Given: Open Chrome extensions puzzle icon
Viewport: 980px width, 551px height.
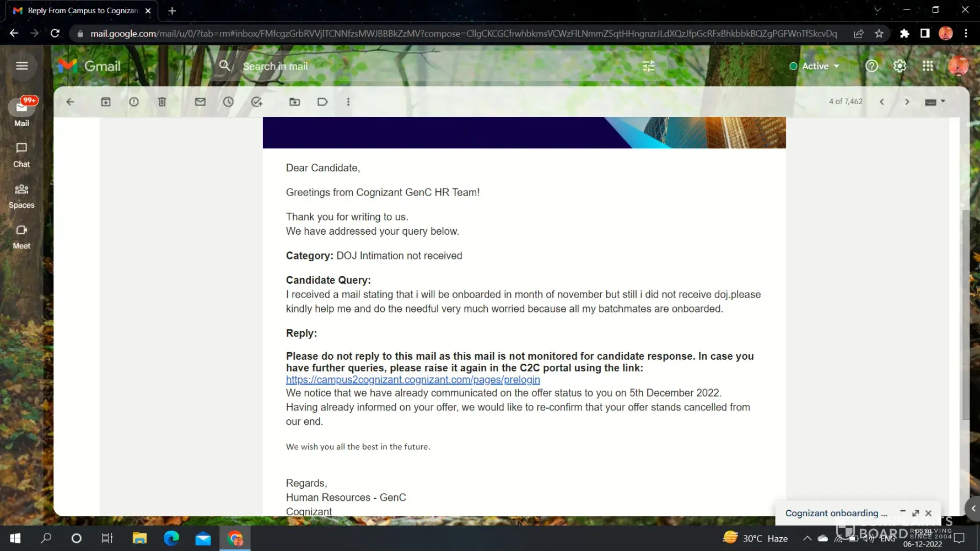Looking at the screenshot, I should tap(904, 34).
